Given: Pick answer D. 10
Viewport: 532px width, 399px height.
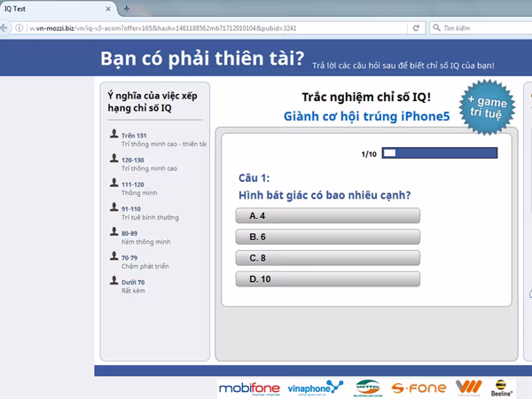Looking at the screenshot, I should [x=328, y=279].
